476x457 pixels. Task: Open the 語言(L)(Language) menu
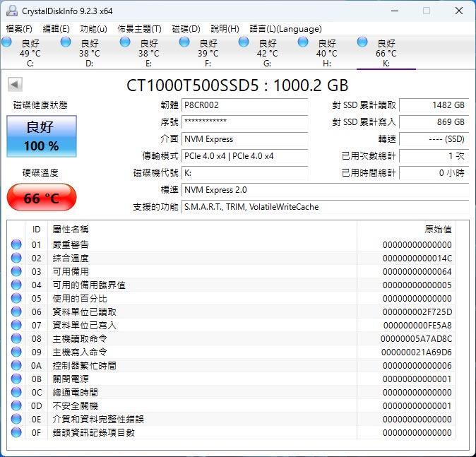coord(285,29)
